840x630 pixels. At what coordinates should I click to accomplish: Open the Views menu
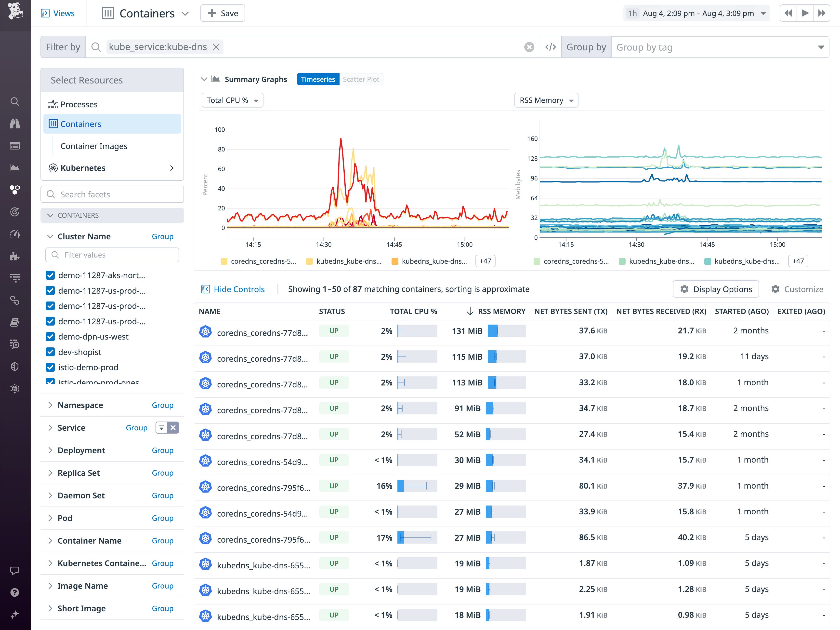coord(58,13)
